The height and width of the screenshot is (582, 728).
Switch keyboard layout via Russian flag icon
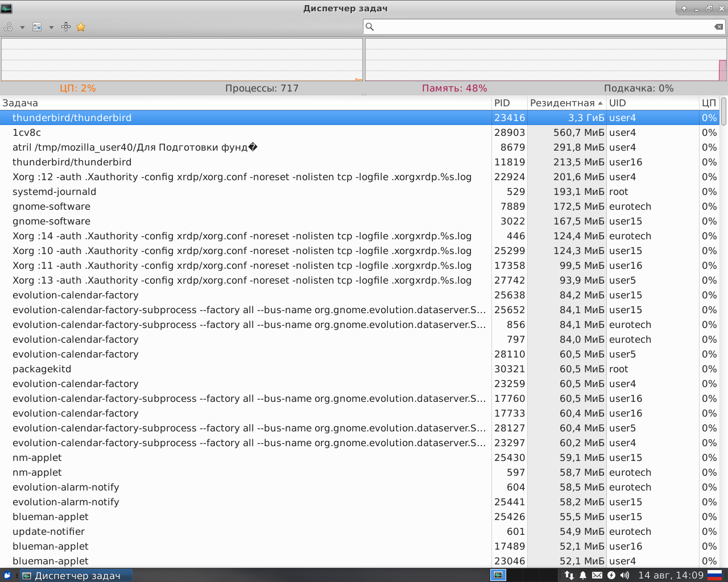(x=714, y=575)
